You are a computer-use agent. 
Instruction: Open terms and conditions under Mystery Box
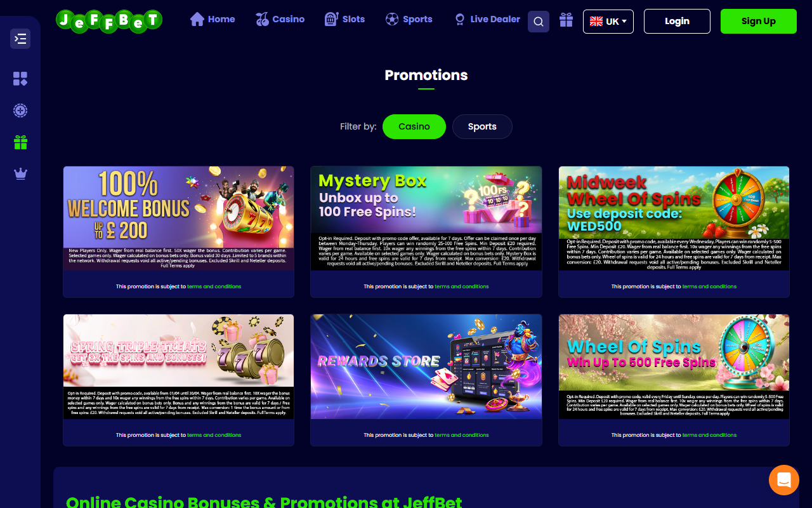click(x=462, y=286)
